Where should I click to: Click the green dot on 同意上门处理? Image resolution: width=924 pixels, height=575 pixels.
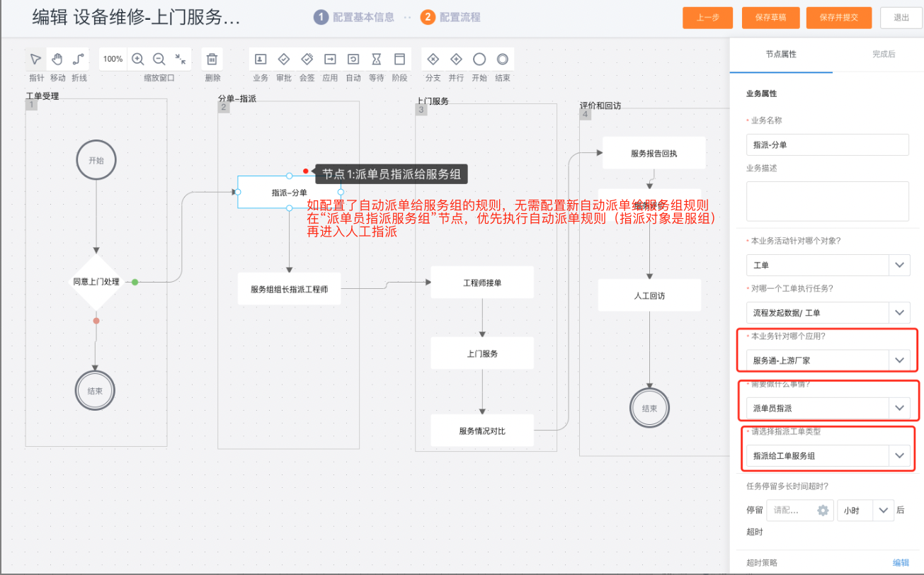click(x=135, y=282)
